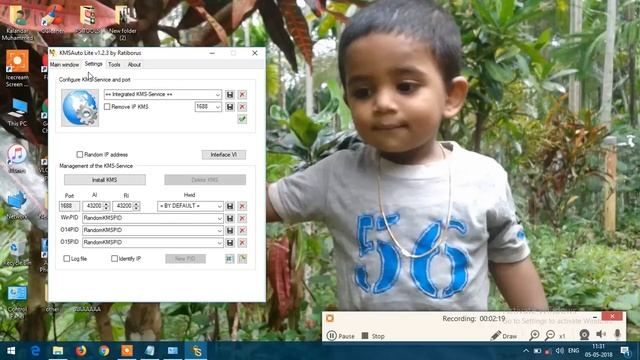Adjust the RI 43200 spinner arrows
Image resolution: width=640 pixels, height=360 pixels.
137,206
